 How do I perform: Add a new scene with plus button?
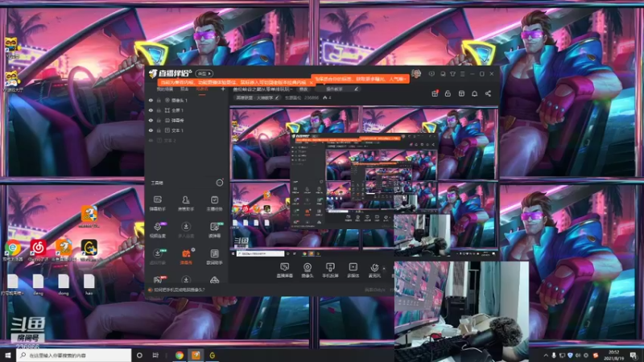point(223,89)
